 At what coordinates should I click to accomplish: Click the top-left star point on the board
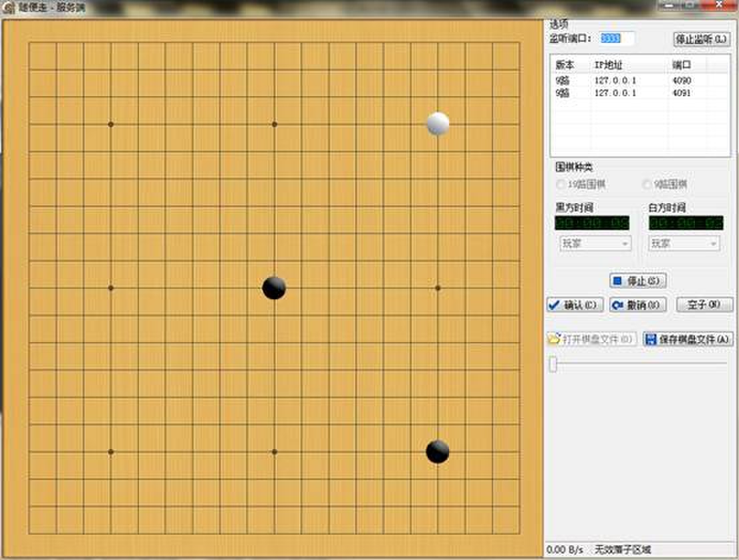click(111, 124)
